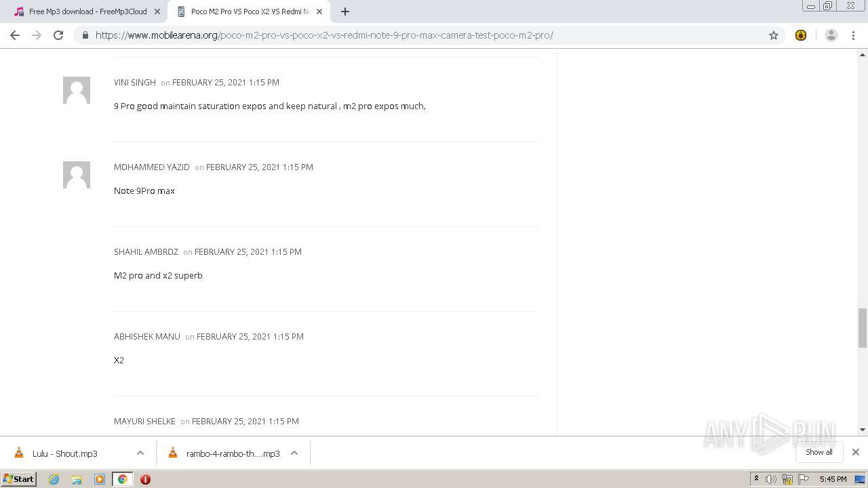This screenshot has height=488, width=868.
Task: Click Mohammed Yazid's avatar image
Action: click(77, 175)
